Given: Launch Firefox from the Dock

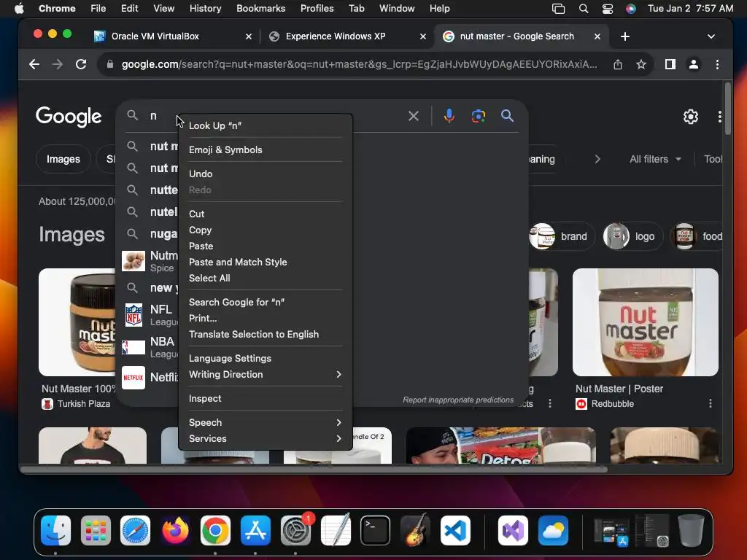Looking at the screenshot, I should coord(175,530).
